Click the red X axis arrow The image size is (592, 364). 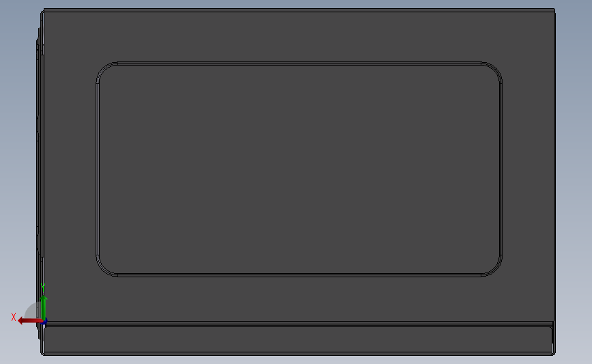29,321
